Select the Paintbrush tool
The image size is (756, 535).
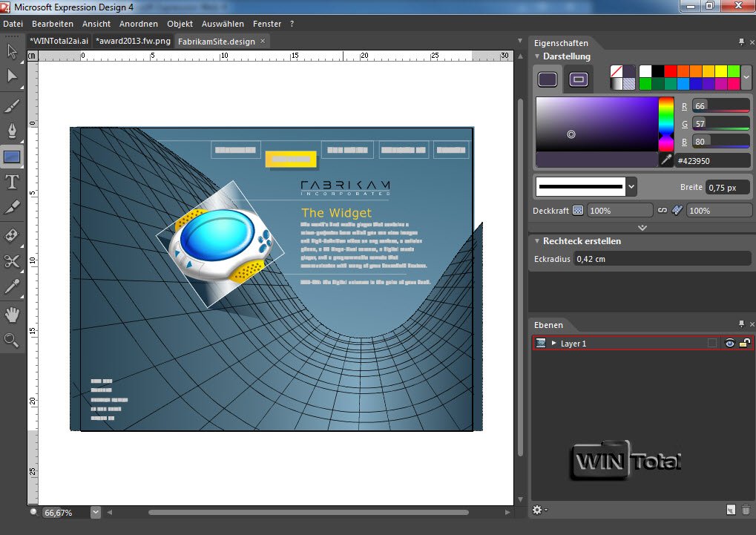[x=12, y=106]
